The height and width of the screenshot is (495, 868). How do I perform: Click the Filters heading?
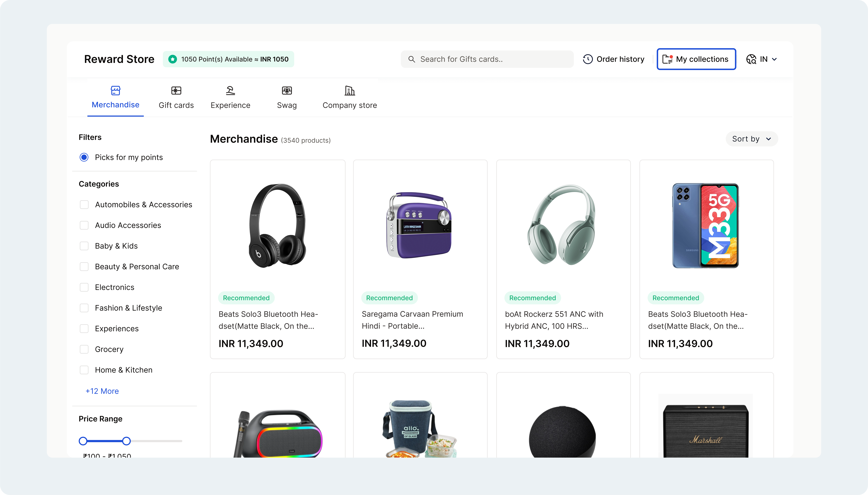pyautogui.click(x=90, y=137)
